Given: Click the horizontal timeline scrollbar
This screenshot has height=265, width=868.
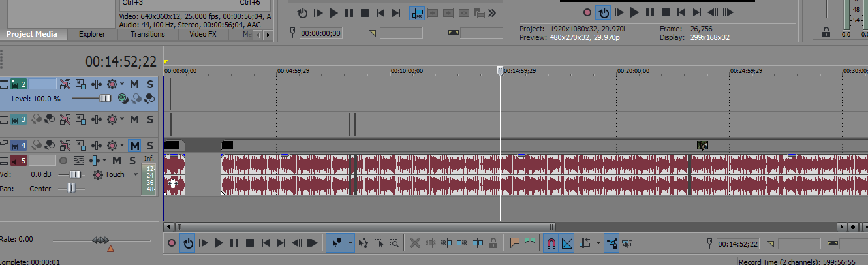Looking at the screenshot, I should pos(365,226).
